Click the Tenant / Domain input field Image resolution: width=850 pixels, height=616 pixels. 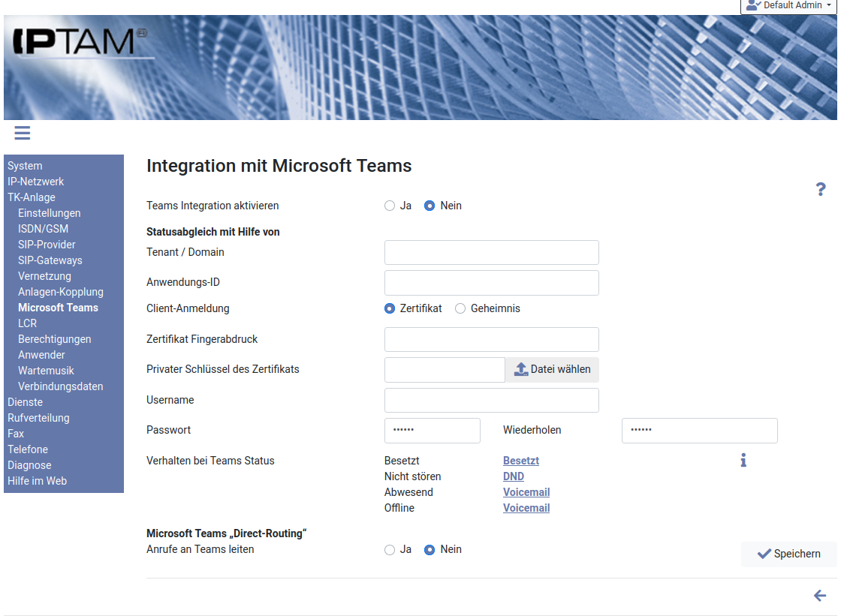(491, 252)
